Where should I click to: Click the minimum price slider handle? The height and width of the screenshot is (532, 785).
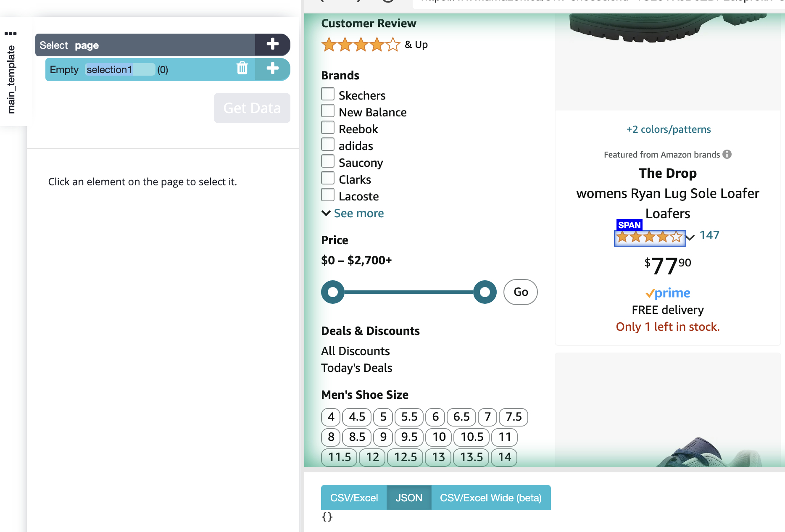pos(333,292)
